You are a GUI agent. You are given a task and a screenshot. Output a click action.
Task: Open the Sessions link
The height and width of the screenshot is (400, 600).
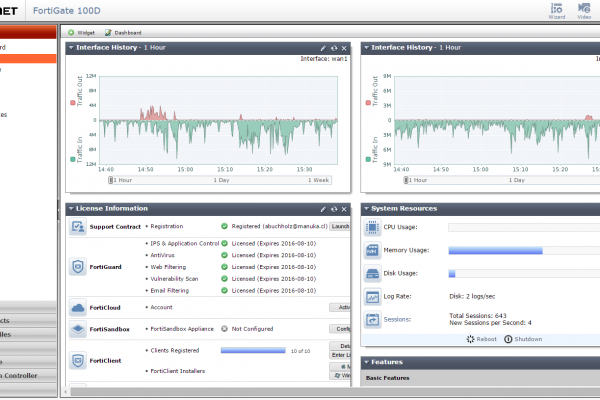pyautogui.click(x=397, y=319)
